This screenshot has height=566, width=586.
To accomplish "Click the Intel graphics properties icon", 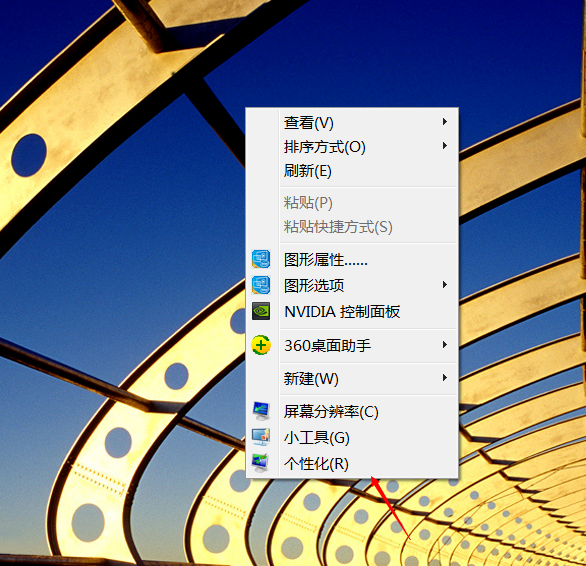I will click(261, 259).
